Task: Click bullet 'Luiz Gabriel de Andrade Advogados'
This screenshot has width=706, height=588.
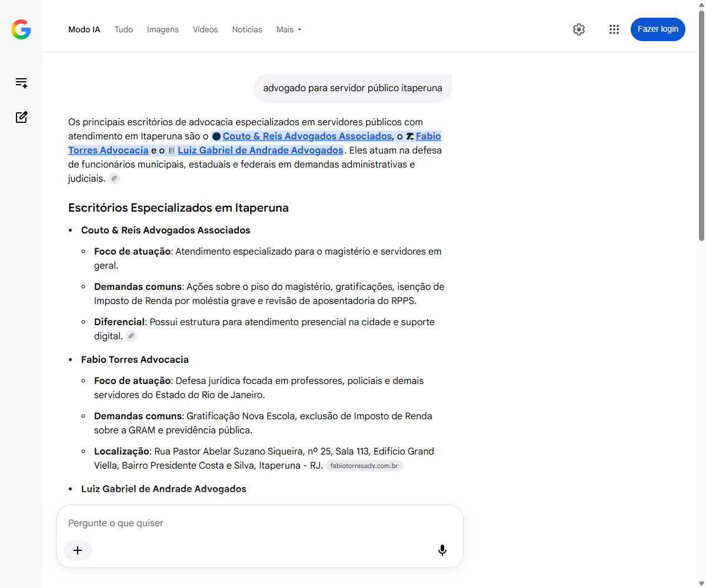Action: click(164, 489)
